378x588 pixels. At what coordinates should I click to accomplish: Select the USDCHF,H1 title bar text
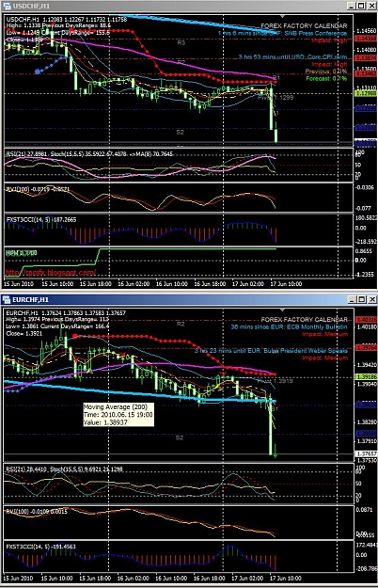[x=31, y=6]
